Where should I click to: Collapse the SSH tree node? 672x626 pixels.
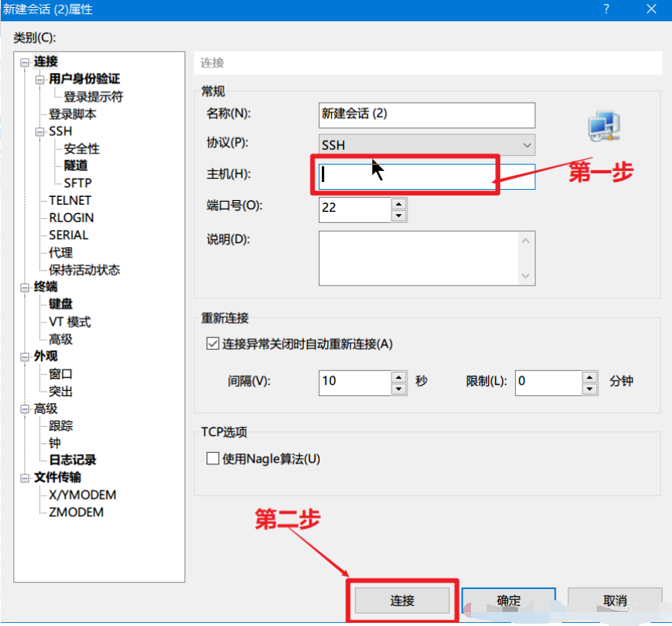click(40, 132)
